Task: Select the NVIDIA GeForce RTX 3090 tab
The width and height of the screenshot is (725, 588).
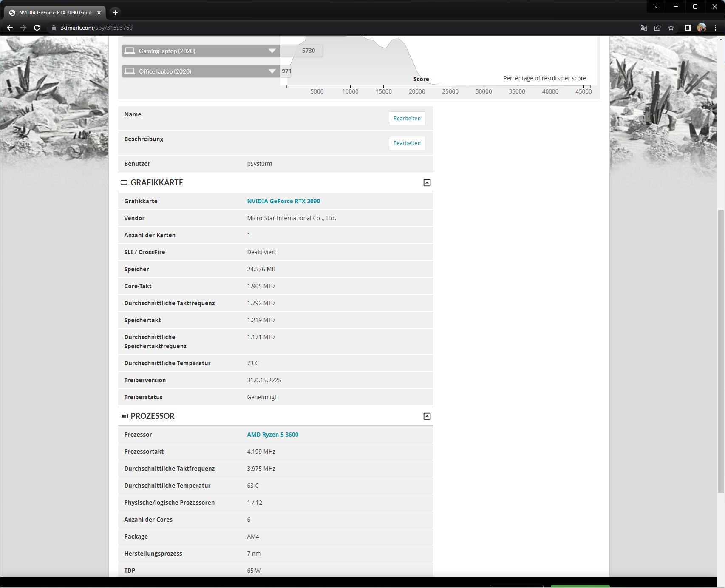Action: (x=55, y=13)
